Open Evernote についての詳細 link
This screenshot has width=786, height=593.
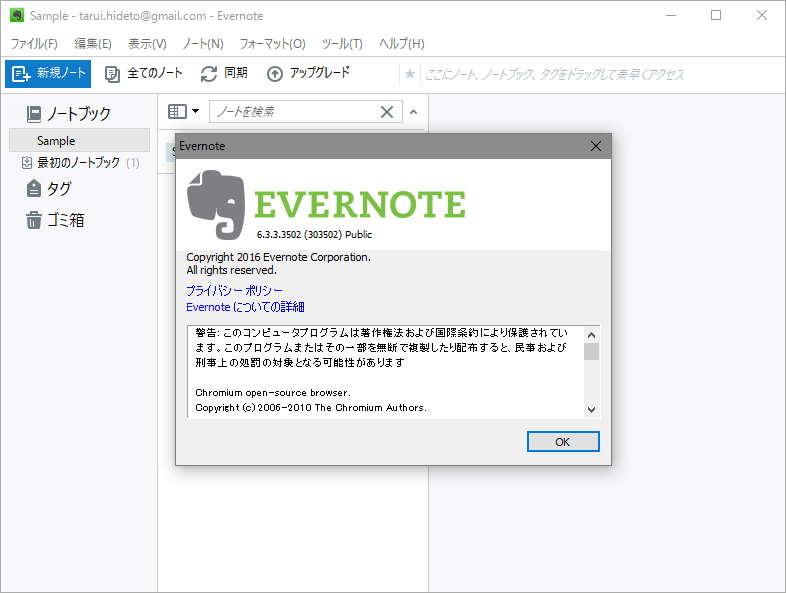click(245, 307)
